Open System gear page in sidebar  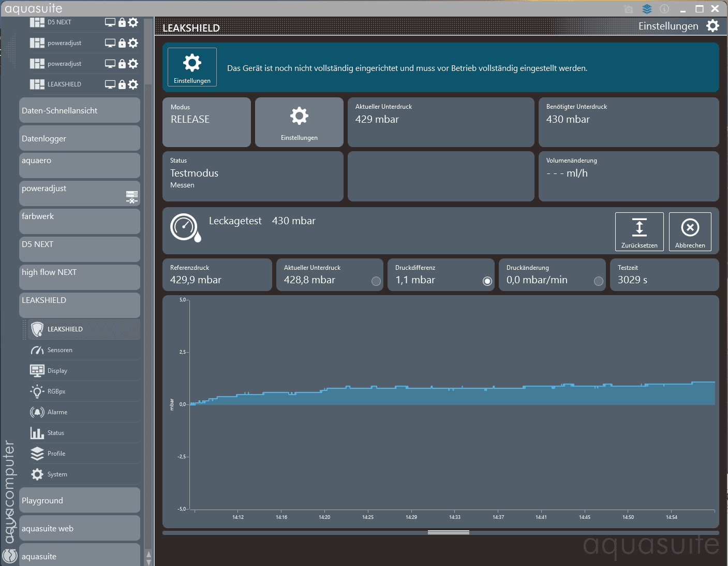(83, 474)
